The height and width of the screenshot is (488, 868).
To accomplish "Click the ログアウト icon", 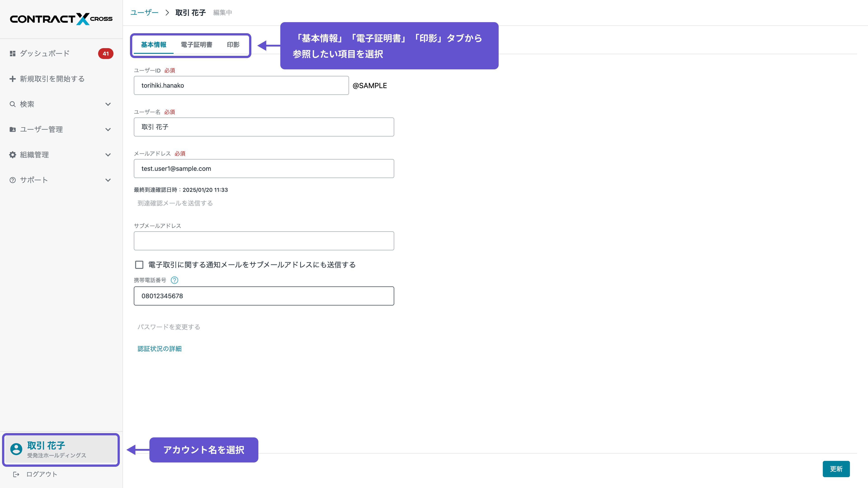I will coord(16,474).
